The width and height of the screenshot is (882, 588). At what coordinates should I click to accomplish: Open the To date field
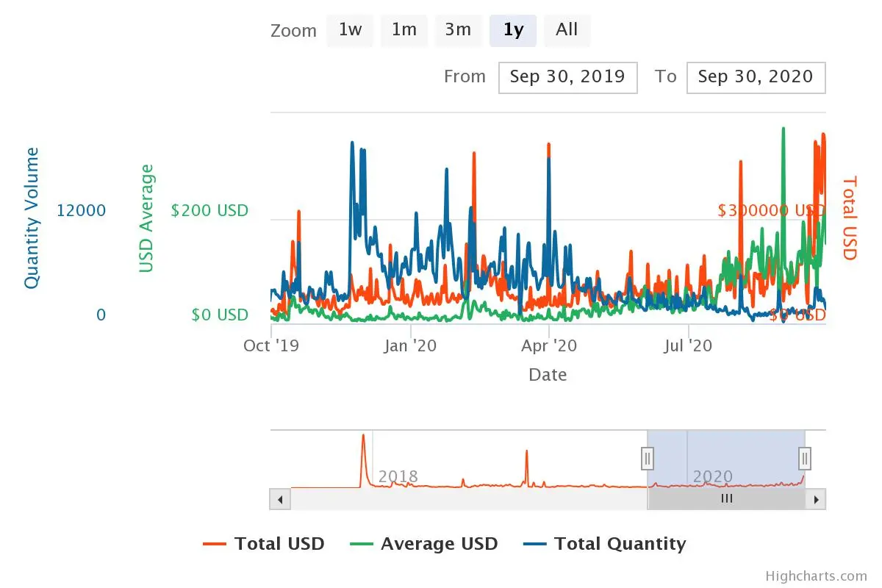756,77
